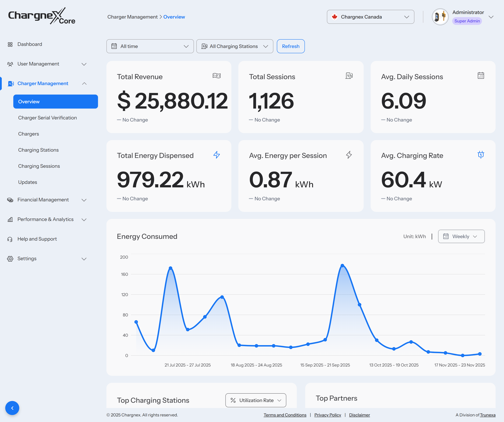
Task: Open the Privacy Policy link
Action: point(327,415)
